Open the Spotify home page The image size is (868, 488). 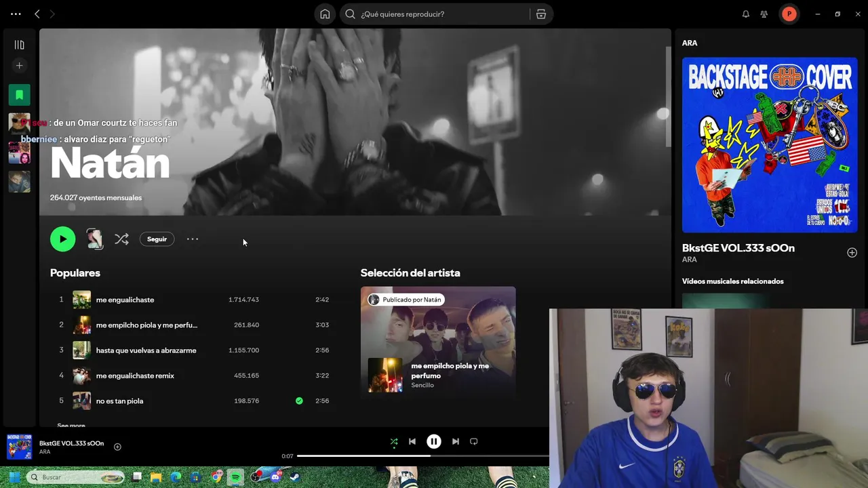coord(325,14)
